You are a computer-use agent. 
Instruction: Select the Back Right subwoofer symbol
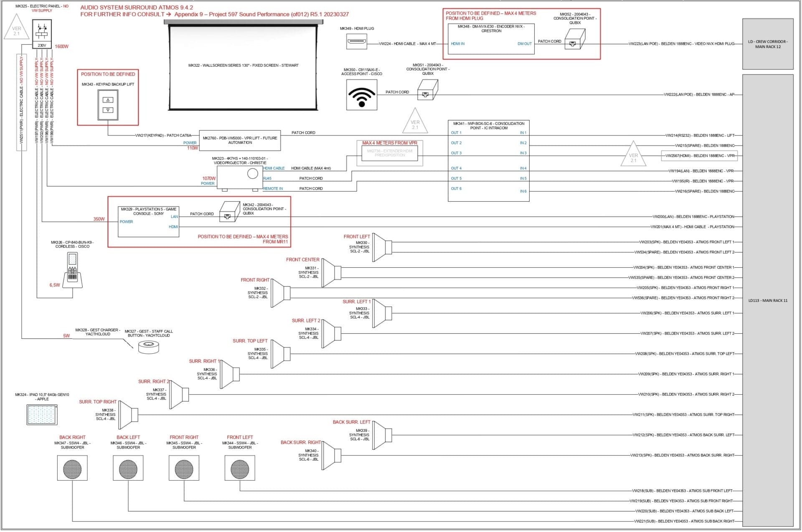point(72,468)
